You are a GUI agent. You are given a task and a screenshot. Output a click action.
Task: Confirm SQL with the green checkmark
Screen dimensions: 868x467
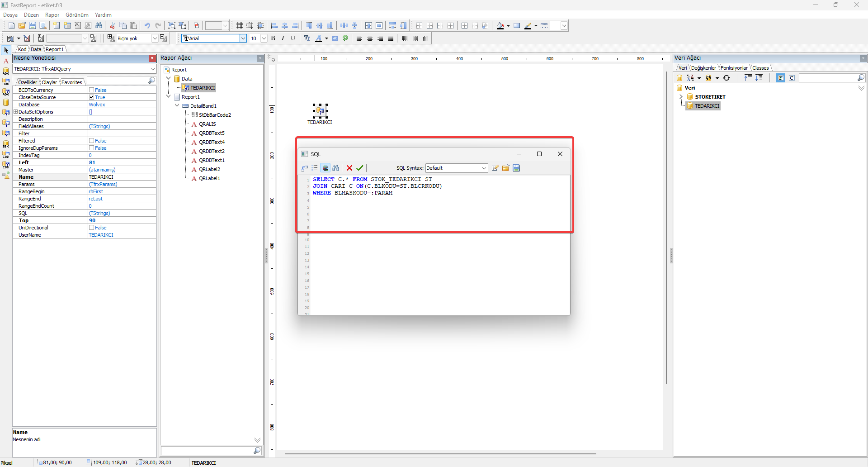click(360, 168)
